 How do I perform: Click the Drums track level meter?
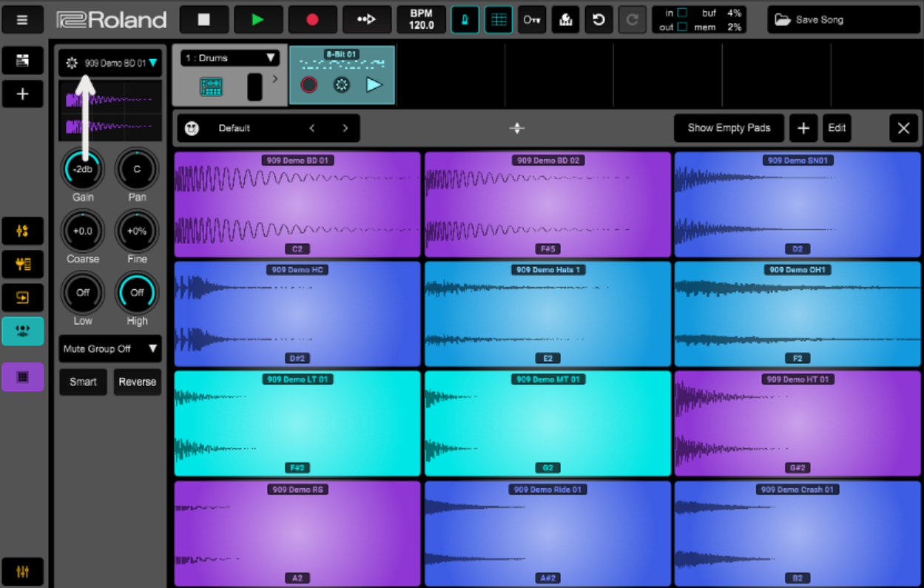(x=254, y=87)
